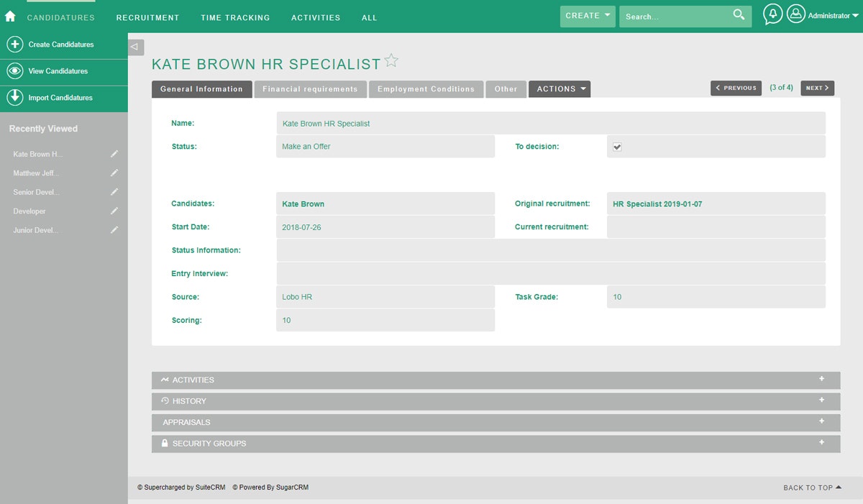Click the APPRAISALS subpanel title

(x=186, y=422)
